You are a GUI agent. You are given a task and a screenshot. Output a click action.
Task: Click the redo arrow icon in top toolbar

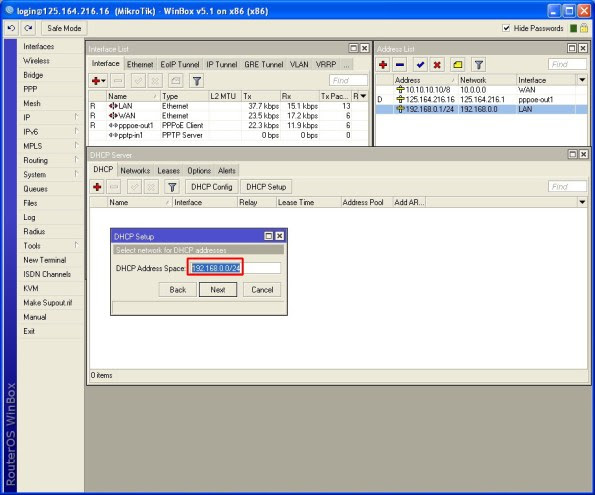click(28, 28)
